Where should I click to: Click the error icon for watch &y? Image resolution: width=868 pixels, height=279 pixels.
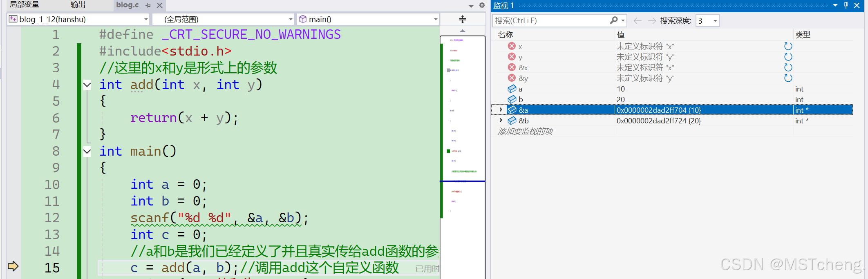(512, 78)
